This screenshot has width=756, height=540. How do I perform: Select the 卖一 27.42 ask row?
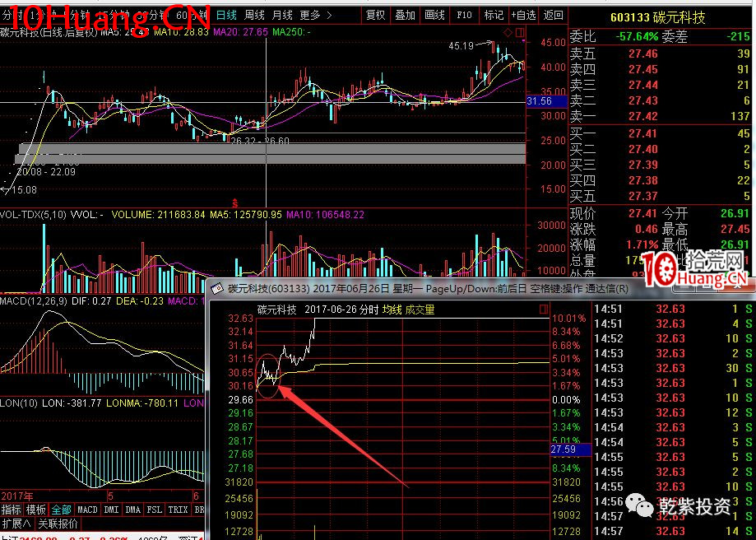pyautogui.click(x=660, y=116)
